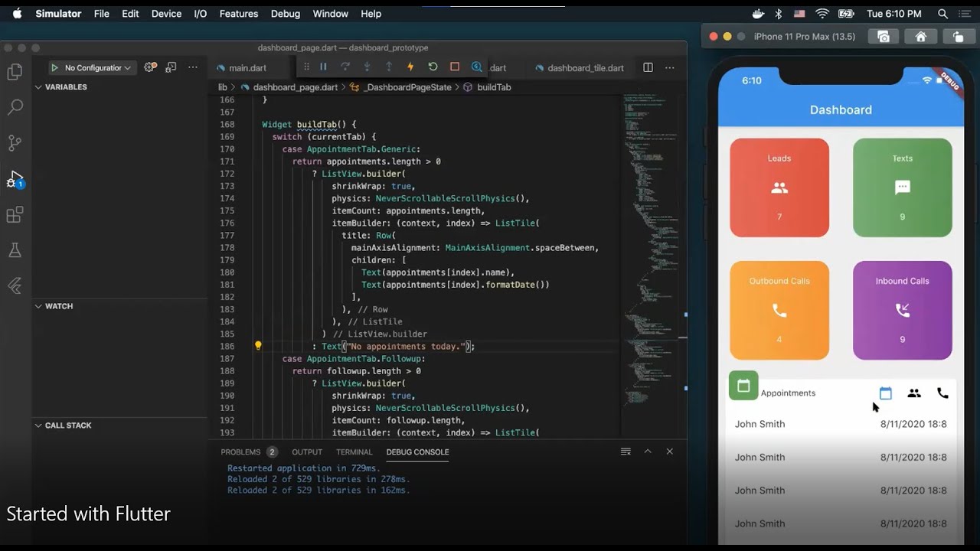Screen dimensions: 980x551
Task: Open launch.json with the gear icon
Action: click(150, 67)
